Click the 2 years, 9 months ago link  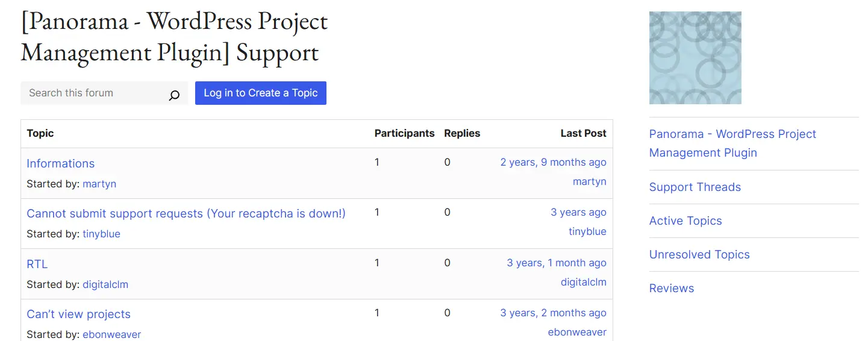(554, 162)
